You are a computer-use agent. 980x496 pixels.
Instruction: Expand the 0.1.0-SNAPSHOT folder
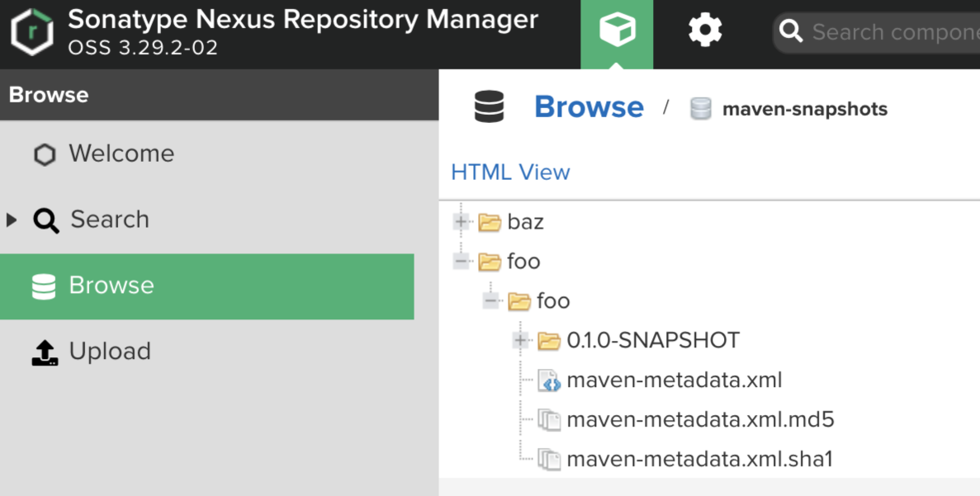(520, 340)
